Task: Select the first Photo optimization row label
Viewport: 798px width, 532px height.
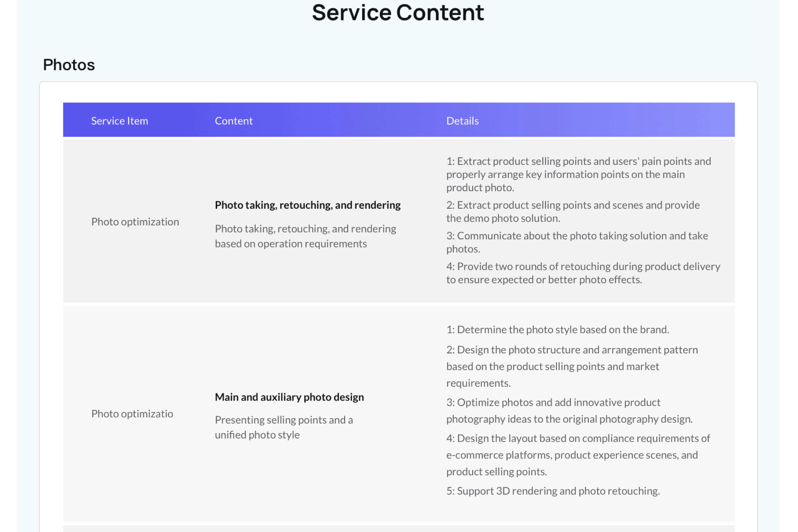Action: tap(135, 221)
